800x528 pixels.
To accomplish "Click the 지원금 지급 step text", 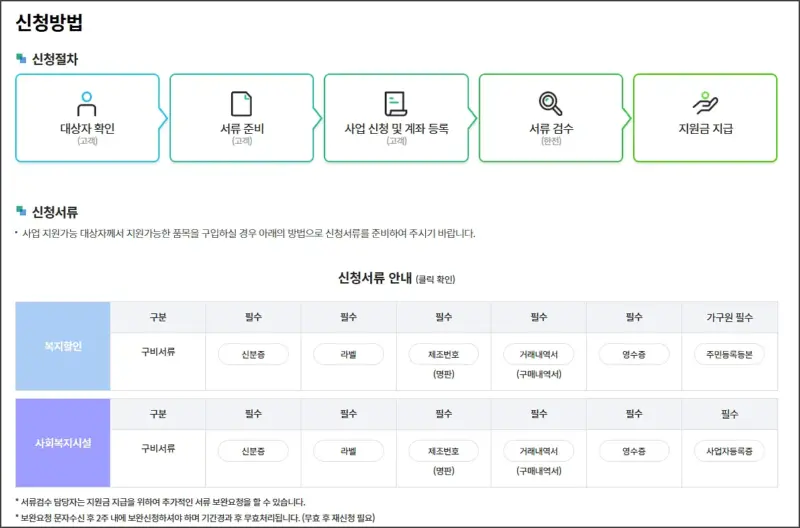I will tap(706, 129).
